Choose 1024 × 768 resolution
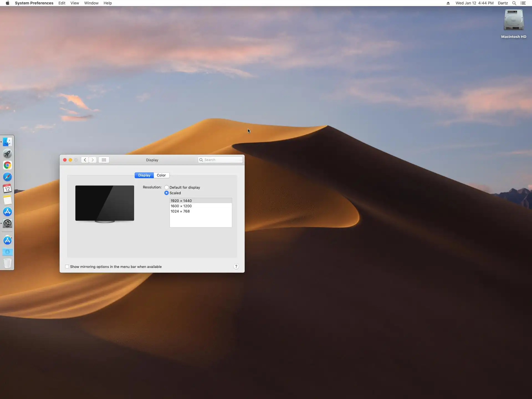Image resolution: width=532 pixels, height=399 pixels. click(180, 211)
